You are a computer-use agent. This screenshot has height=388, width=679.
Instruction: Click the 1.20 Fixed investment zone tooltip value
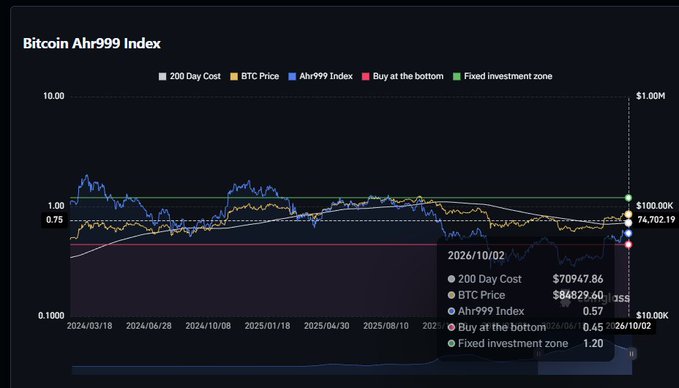593,343
